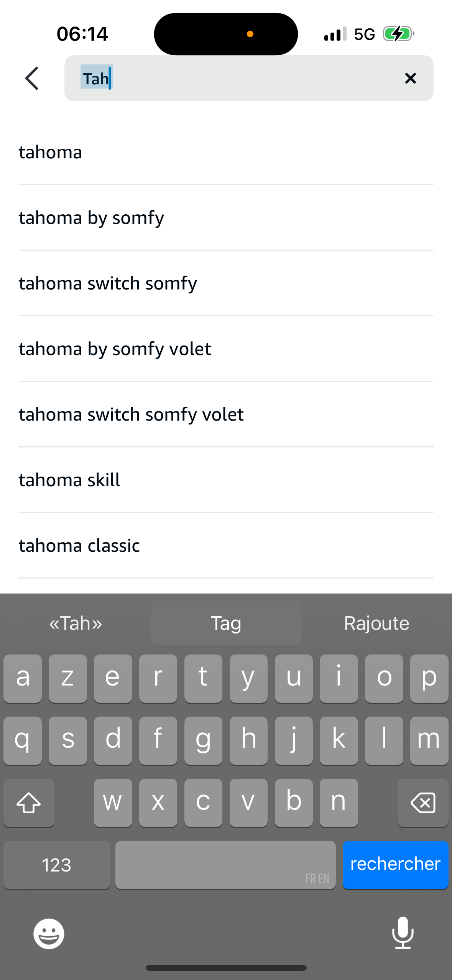The width and height of the screenshot is (452, 980).
Task: Tap the back arrow icon
Action: coord(32,78)
